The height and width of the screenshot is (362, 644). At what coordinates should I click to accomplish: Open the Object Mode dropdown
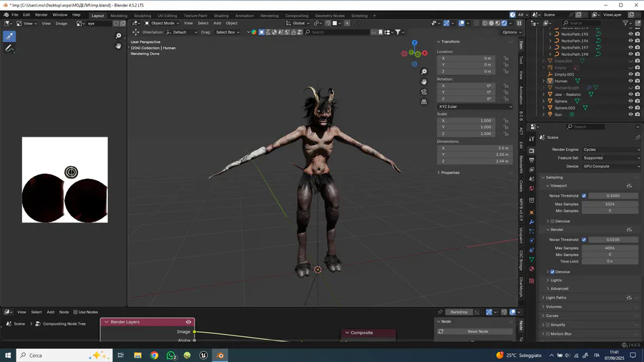coord(162,24)
